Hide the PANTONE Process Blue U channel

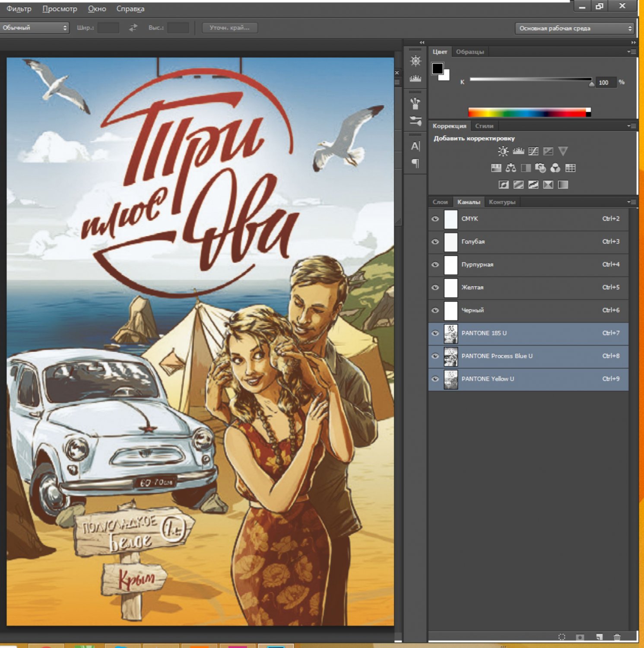click(435, 356)
